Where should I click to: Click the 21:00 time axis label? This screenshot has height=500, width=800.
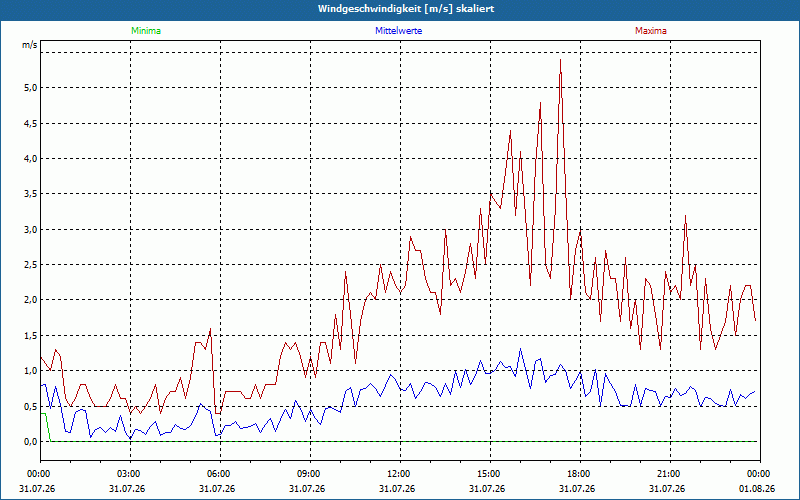tap(670, 474)
